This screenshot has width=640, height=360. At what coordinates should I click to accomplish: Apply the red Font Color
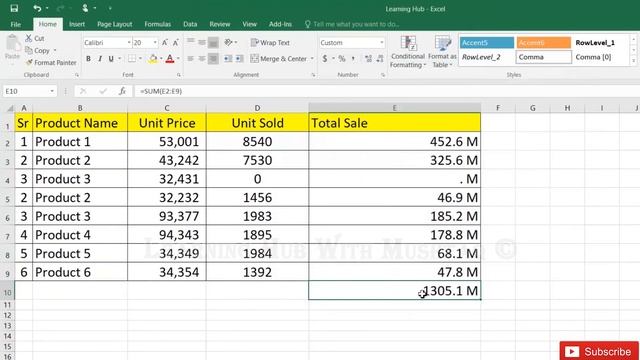point(170,59)
